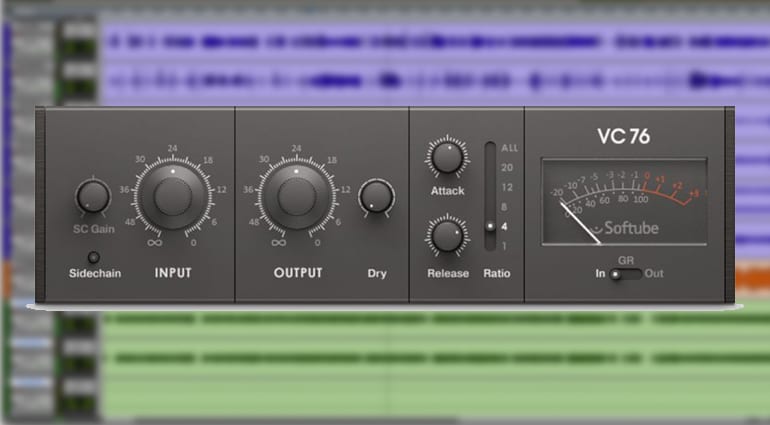Click the 12 mark on INPUT dial
The image size is (770, 425).
click(221, 189)
